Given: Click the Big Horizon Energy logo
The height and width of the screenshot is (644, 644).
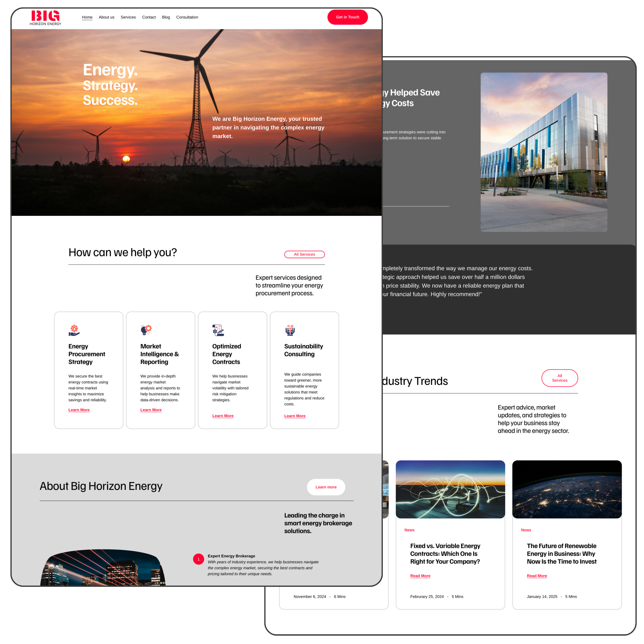Looking at the screenshot, I should pos(45,18).
